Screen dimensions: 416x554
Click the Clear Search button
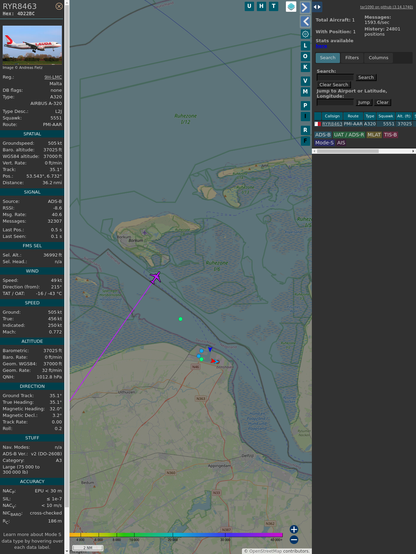click(x=334, y=84)
